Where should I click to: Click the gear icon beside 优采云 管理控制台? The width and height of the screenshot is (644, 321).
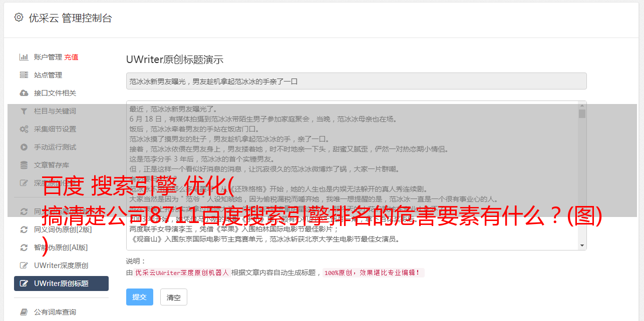19,17
